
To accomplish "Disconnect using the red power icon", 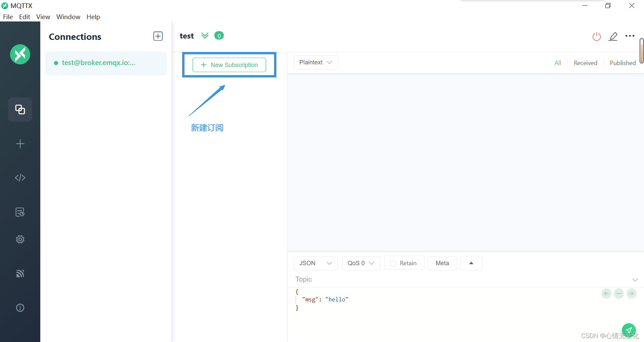I will (x=596, y=36).
